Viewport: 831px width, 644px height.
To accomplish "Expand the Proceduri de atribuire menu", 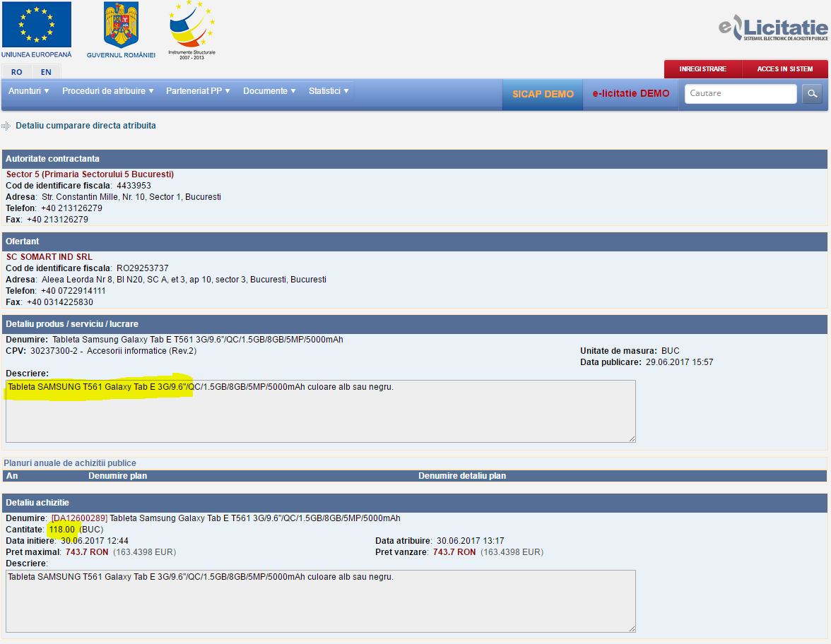I will click(108, 91).
